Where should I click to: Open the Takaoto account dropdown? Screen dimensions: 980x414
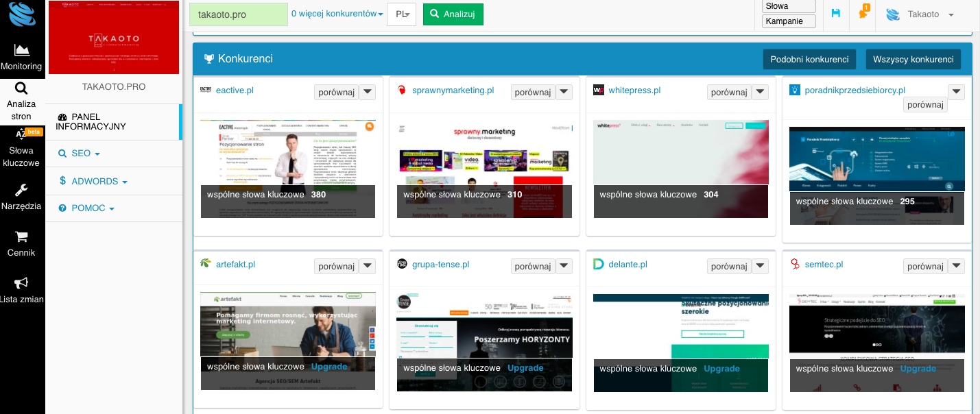[920, 14]
